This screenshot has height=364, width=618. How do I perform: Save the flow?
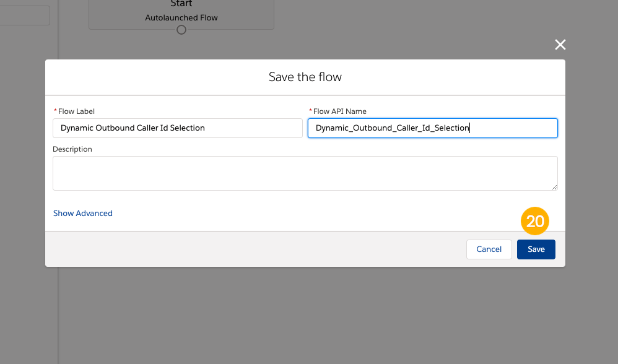[536, 249]
